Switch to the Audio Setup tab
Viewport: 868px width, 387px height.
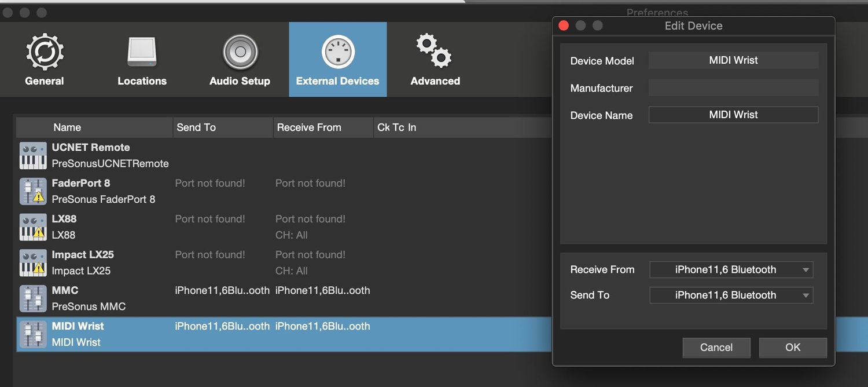click(x=240, y=58)
